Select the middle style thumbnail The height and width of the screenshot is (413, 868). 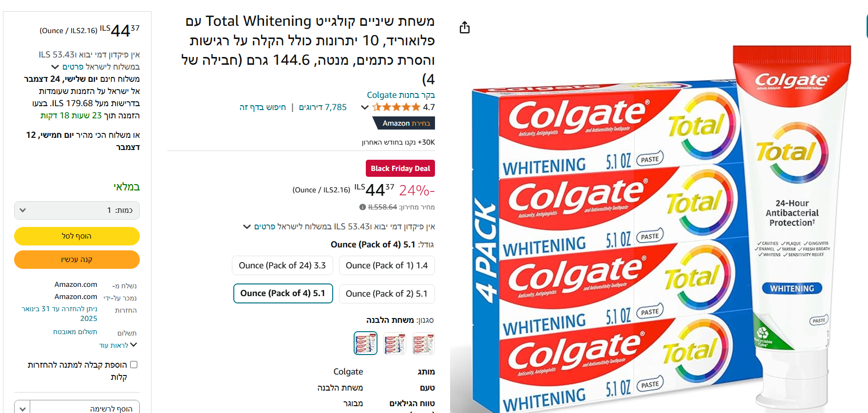point(395,343)
